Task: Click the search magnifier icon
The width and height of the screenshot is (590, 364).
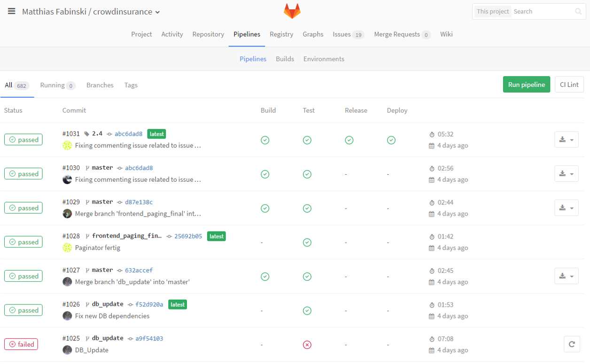Action: 578,12
